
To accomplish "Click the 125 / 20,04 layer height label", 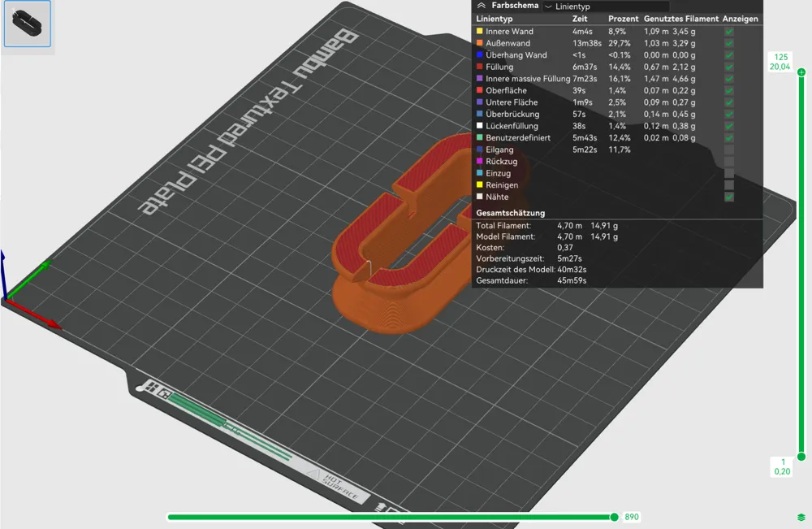I will (x=780, y=61).
